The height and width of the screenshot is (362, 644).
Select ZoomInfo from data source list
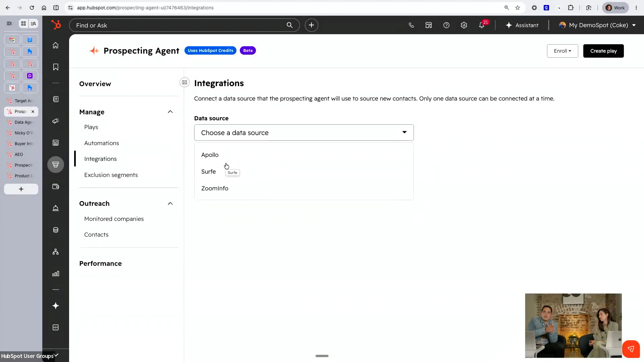tap(304, 188)
